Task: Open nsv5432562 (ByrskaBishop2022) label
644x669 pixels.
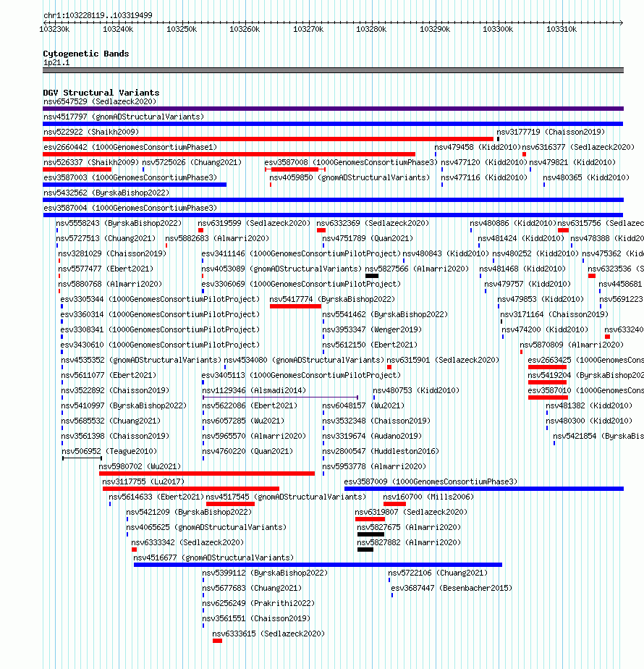Action: [106, 193]
